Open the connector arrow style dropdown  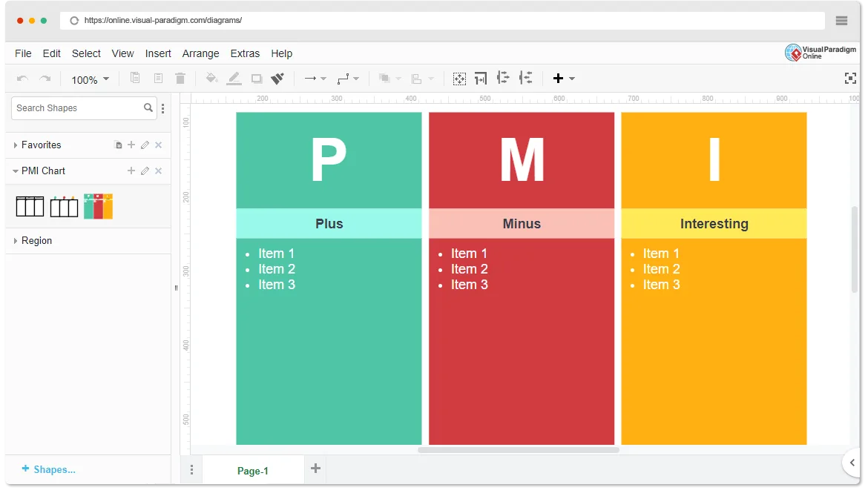coord(323,79)
